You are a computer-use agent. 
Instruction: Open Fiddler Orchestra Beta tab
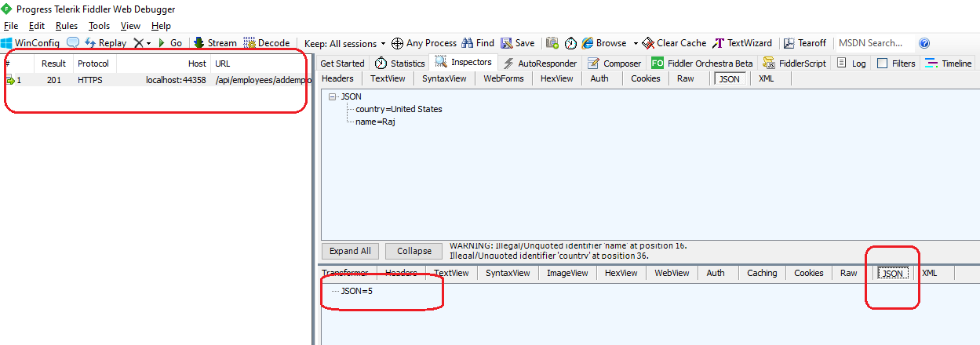pyautogui.click(x=702, y=64)
